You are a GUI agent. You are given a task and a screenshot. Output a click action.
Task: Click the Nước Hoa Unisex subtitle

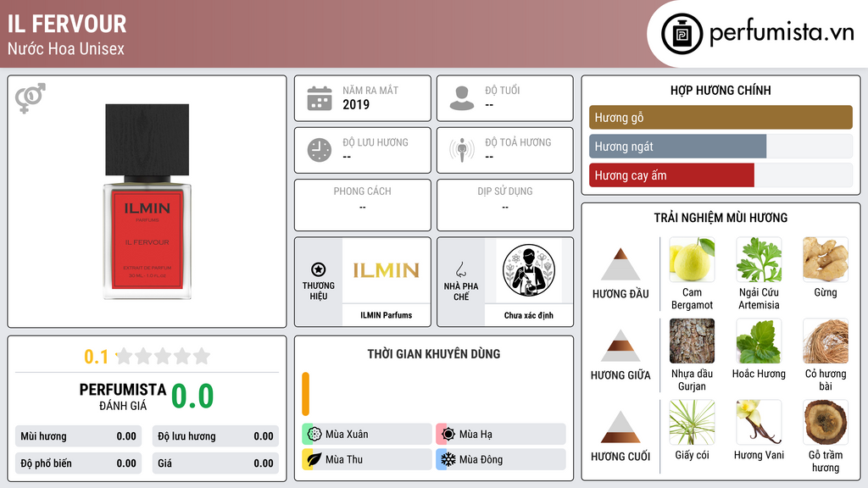[66, 48]
